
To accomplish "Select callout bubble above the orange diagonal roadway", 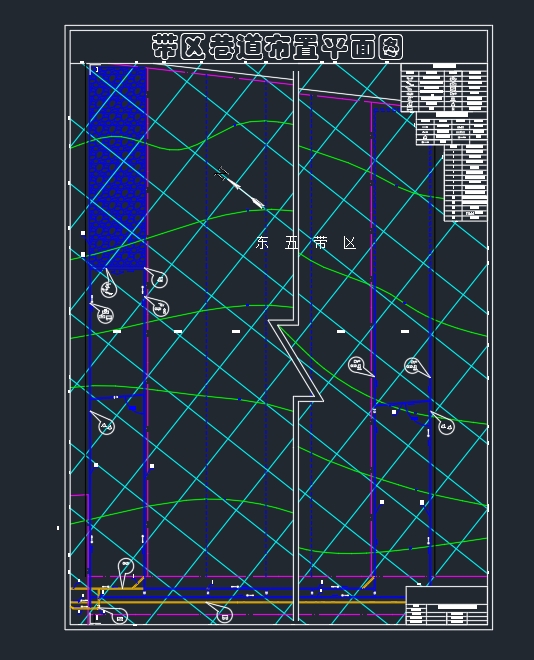I will point(125,572).
